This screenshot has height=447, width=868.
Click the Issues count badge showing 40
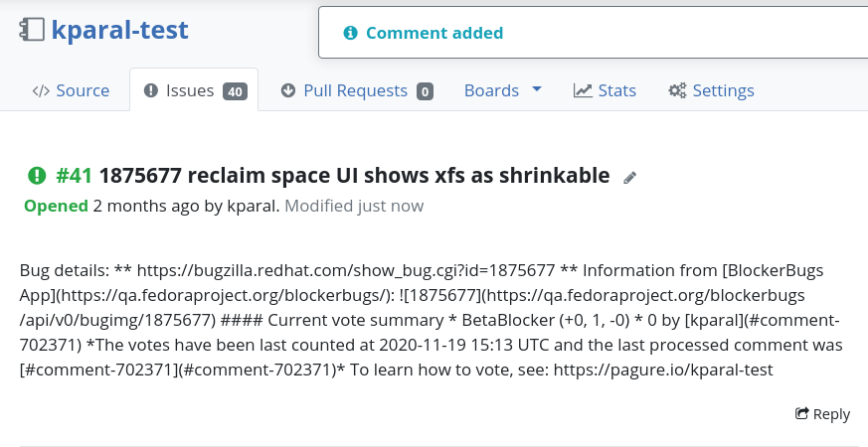pyautogui.click(x=235, y=91)
